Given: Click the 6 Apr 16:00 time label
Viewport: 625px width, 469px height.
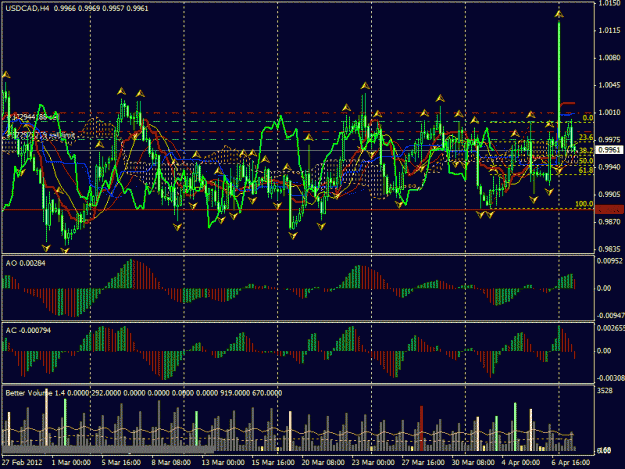Looking at the screenshot, I should pos(571,463).
